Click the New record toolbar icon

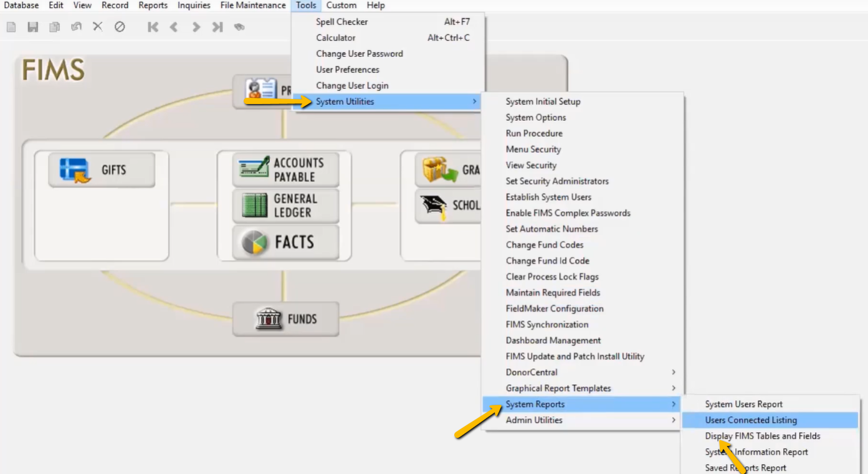point(11,27)
